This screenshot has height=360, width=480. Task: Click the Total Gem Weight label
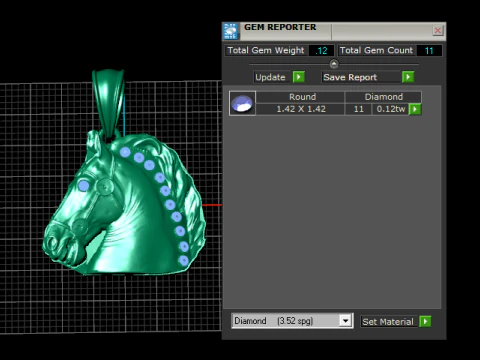tap(266, 50)
